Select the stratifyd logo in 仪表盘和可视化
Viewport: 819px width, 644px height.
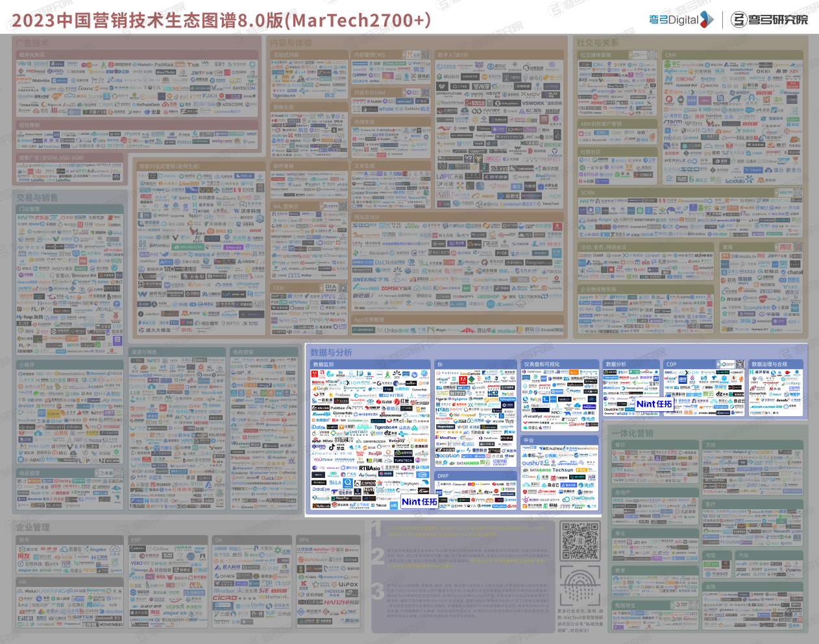click(533, 416)
